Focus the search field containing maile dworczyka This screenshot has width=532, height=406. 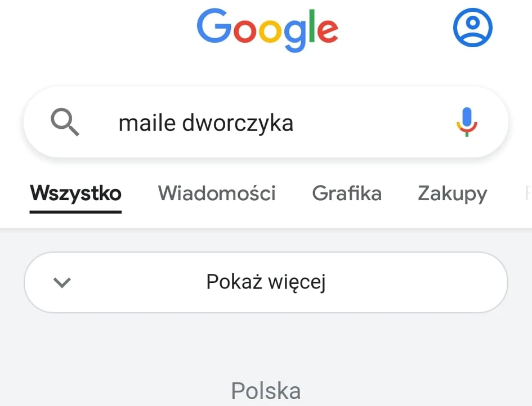coord(266,122)
